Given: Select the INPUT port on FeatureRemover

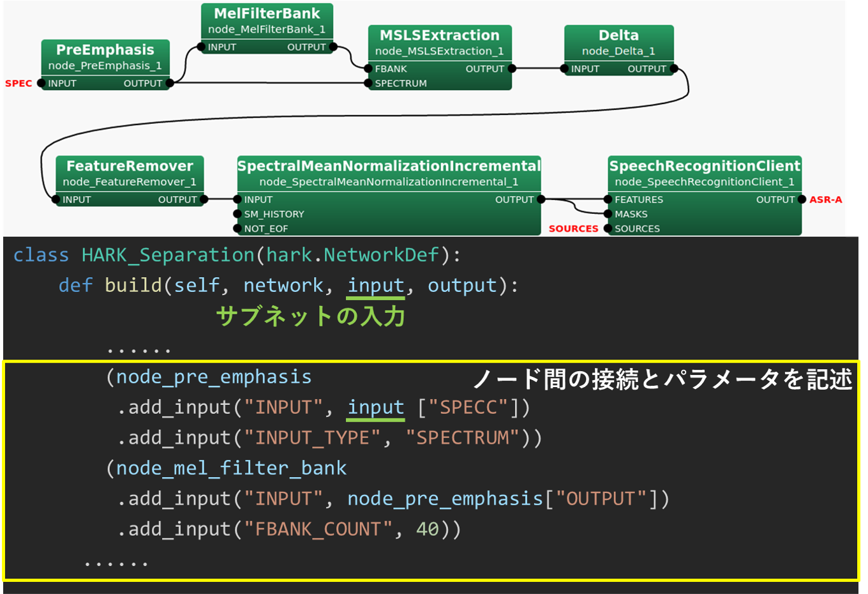Looking at the screenshot, I should pyautogui.click(x=56, y=200).
